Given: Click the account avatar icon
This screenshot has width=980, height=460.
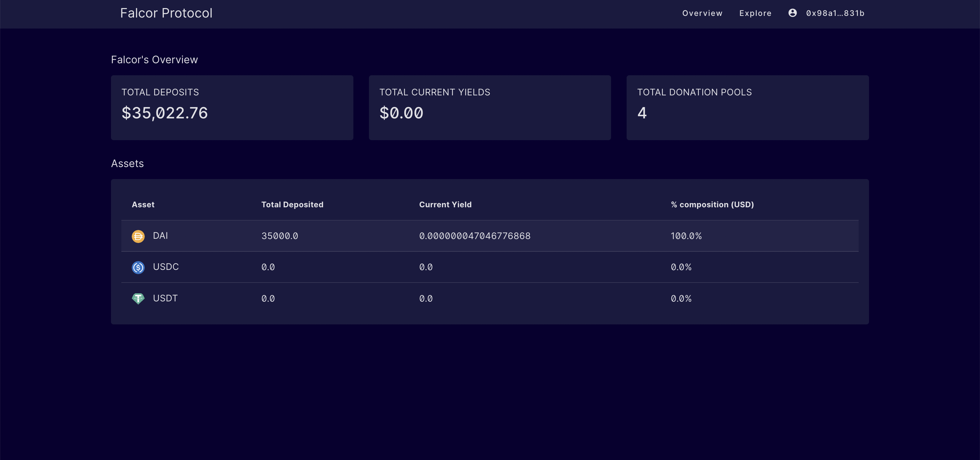Looking at the screenshot, I should point(792,13).
